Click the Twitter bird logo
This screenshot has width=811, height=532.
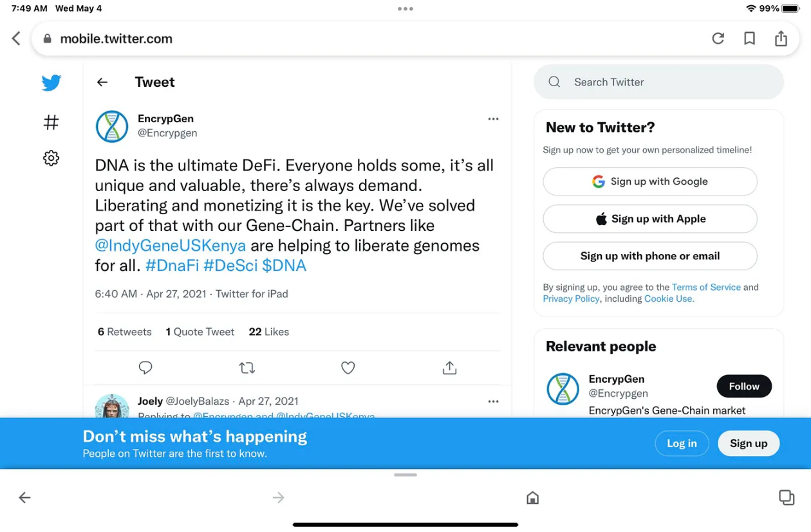pyautogui.click(x=51, y=82)
